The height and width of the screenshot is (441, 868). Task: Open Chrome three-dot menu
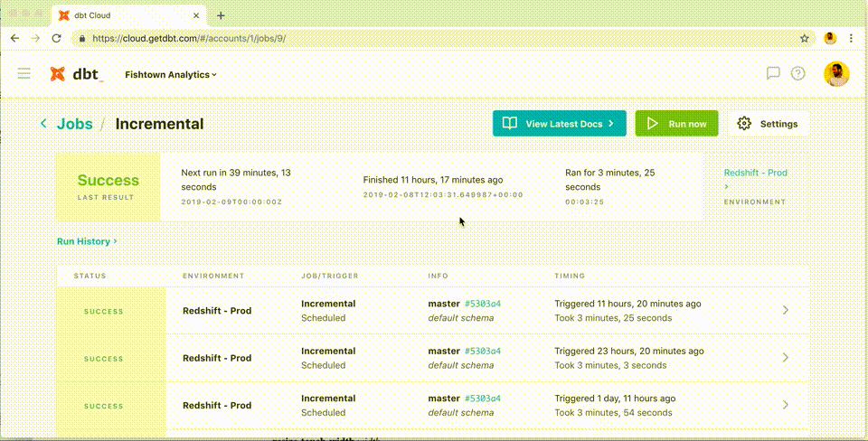click(851, 38)
